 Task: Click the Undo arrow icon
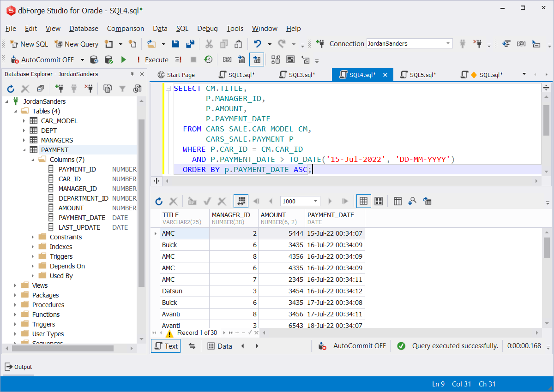(258, 44)
